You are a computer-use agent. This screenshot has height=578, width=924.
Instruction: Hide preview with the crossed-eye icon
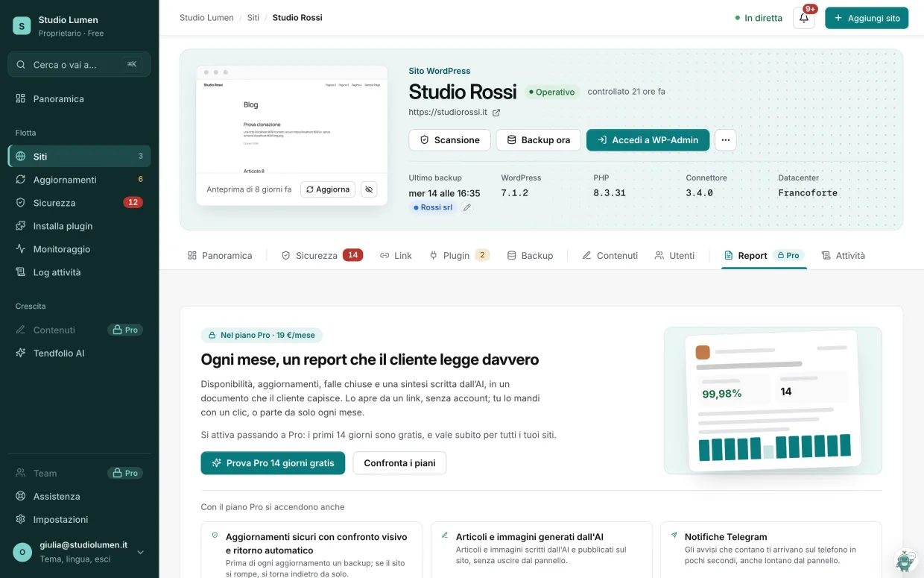[x=369, y=189]
